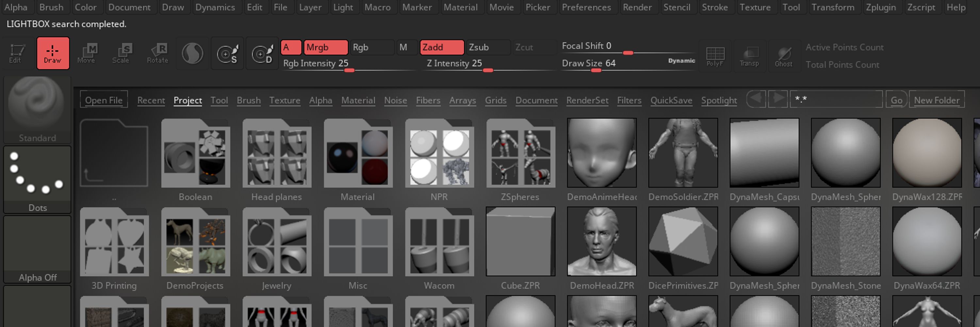Click the New Folder button
This screenshot has width=980, height=327.
click(937, 99)
